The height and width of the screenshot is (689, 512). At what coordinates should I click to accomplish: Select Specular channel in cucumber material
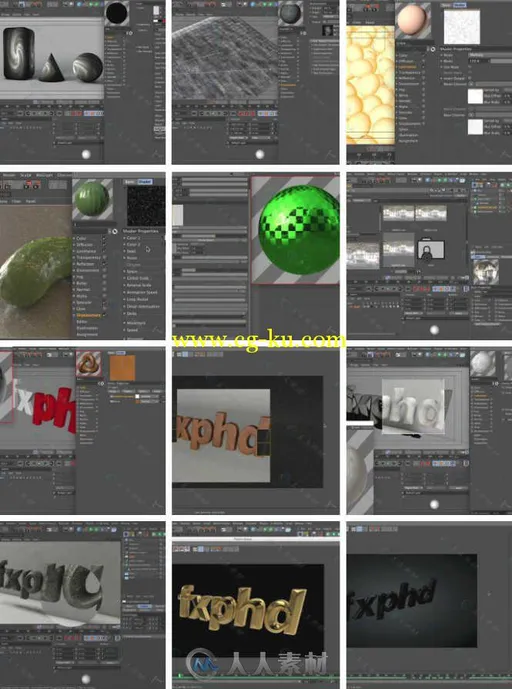click(84, 302)
